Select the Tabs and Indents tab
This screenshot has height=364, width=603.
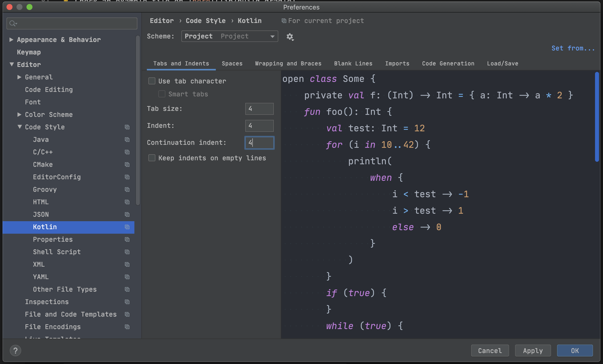click(181, 63)
